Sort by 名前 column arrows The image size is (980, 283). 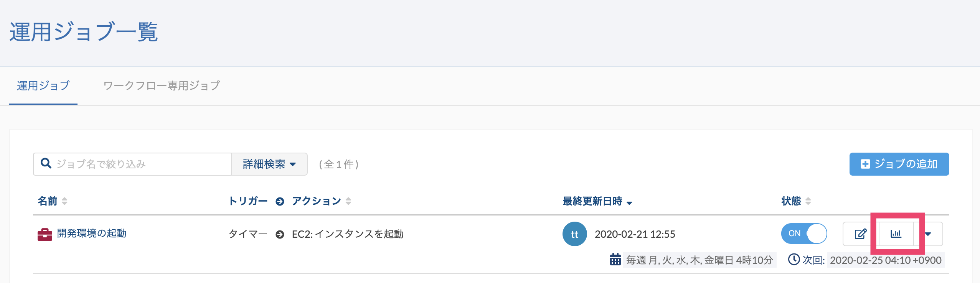click(64, 201)
